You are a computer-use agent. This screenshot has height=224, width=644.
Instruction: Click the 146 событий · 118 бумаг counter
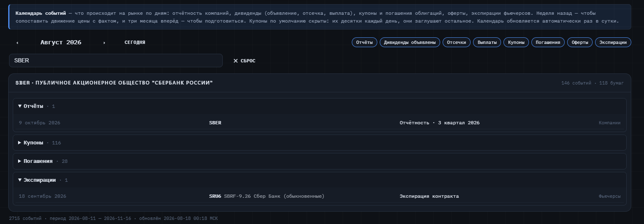click(x=592, y=83)
